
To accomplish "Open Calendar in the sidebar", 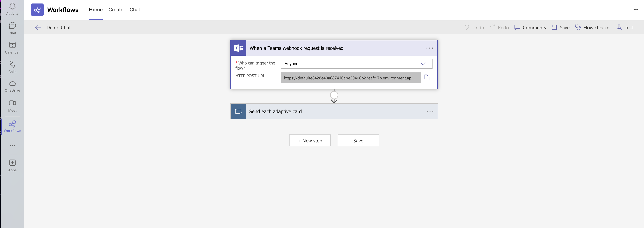I will click(12, 48).
